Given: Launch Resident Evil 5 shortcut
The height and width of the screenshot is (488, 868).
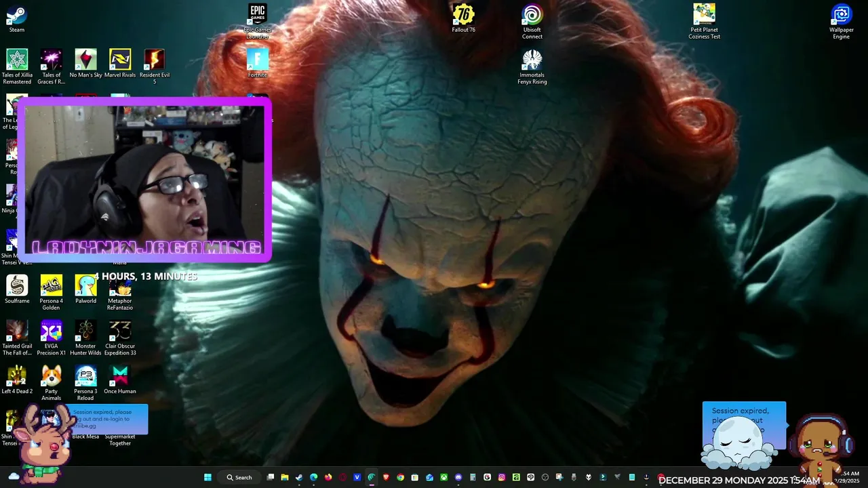Looking at the screenshot, I should (x=154, y=66).
